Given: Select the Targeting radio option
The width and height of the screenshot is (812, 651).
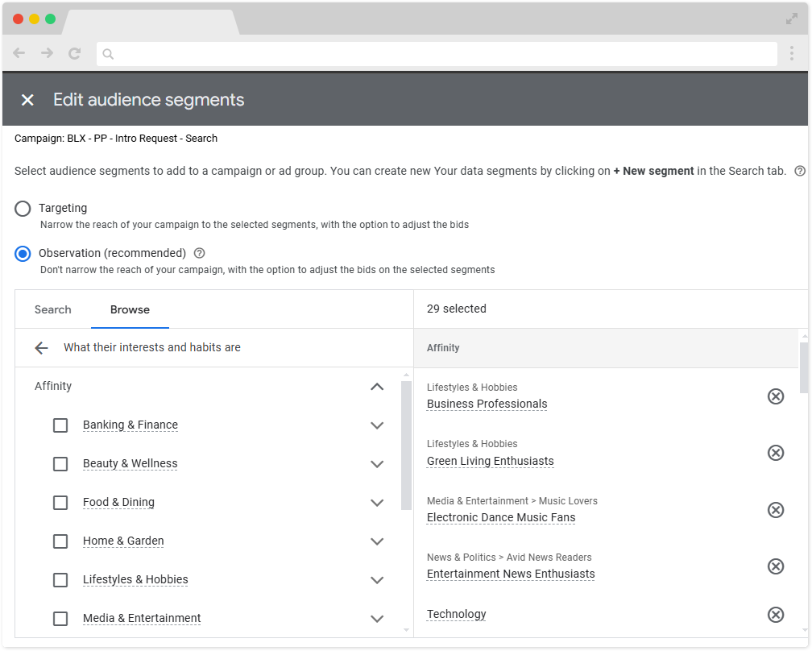Looking at the screenshot, I should (23, 209).
